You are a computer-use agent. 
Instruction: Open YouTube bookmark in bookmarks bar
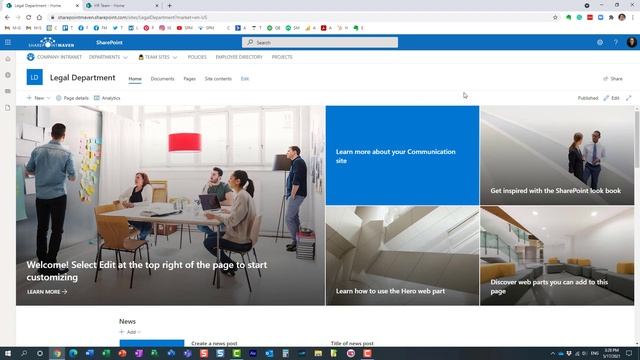pyautogui.click(x=184, y=28)
